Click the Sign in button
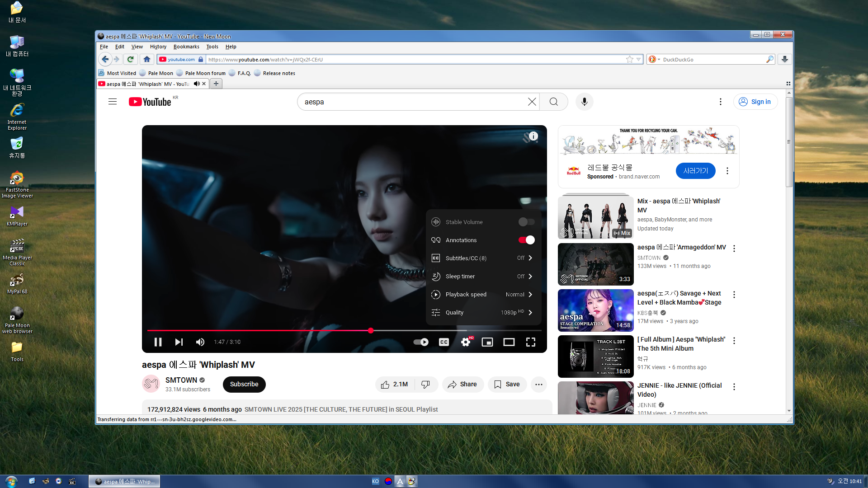This screenshot has height=488, width=868. coord(755,102)
